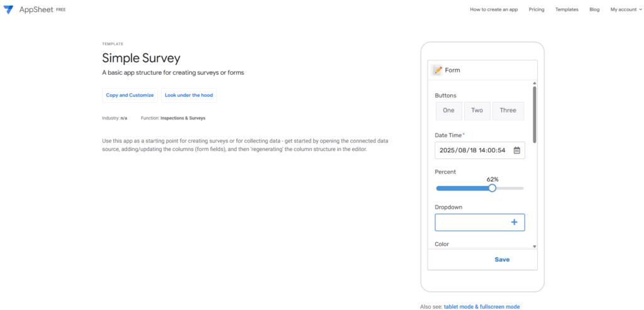Click Look under the hood button
This screenshot has height=310, width=644.
point(189,95)
